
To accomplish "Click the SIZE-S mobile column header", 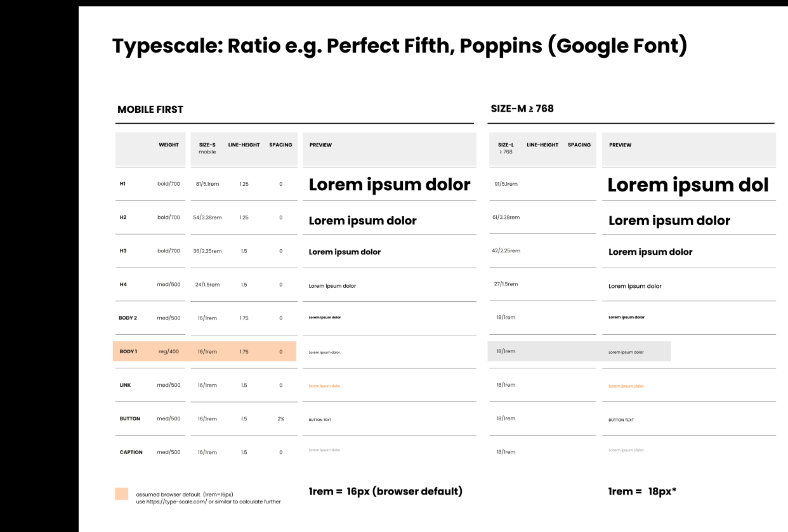I will pos(207,148).
